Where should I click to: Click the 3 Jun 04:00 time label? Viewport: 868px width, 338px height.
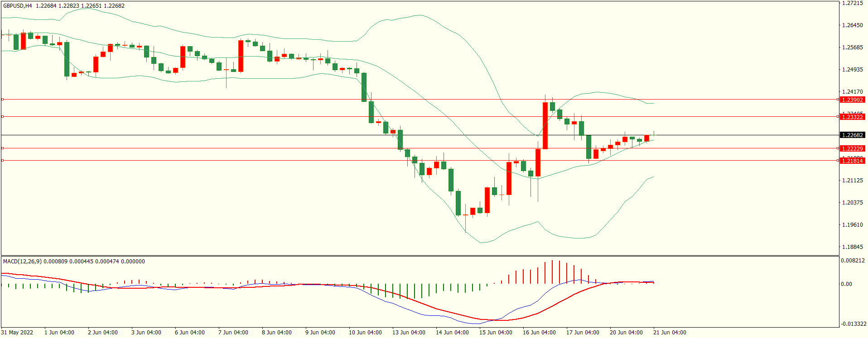[146, 333]
